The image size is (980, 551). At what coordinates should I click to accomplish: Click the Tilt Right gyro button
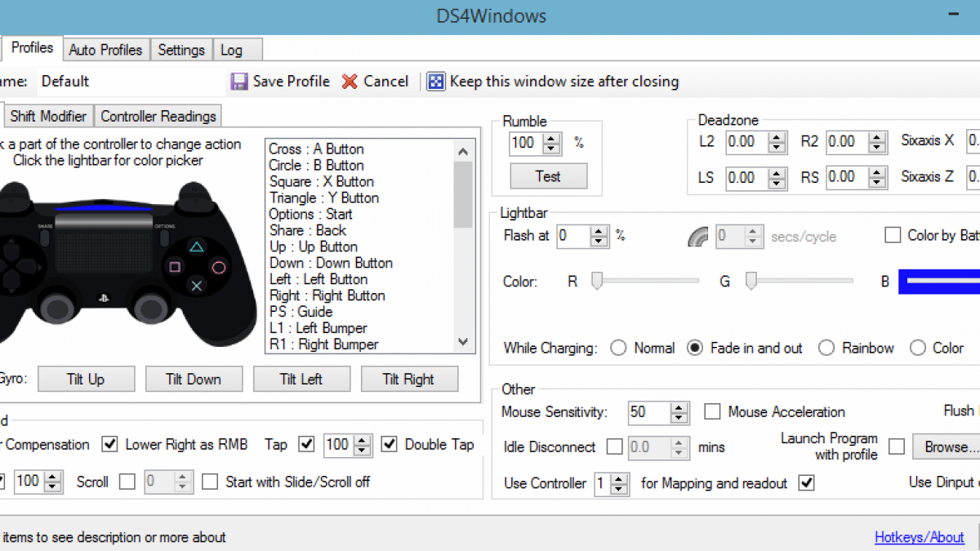409,379
